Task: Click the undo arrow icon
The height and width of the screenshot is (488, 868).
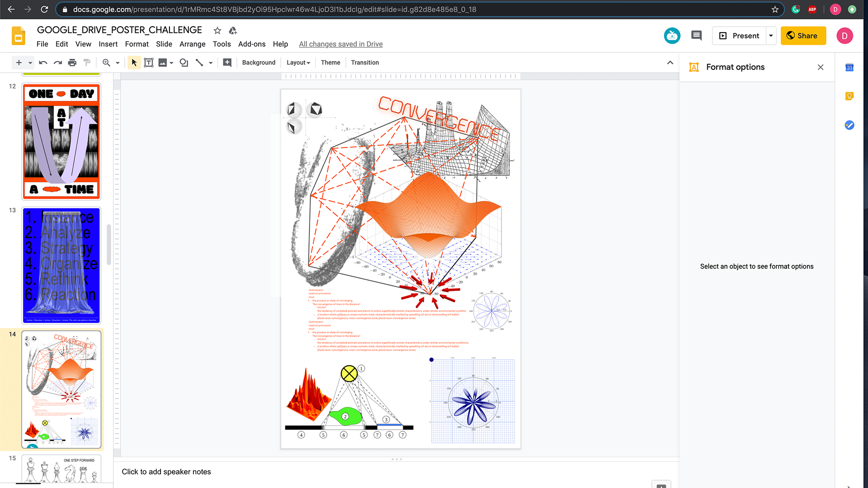Action: [x=43, y=63]
